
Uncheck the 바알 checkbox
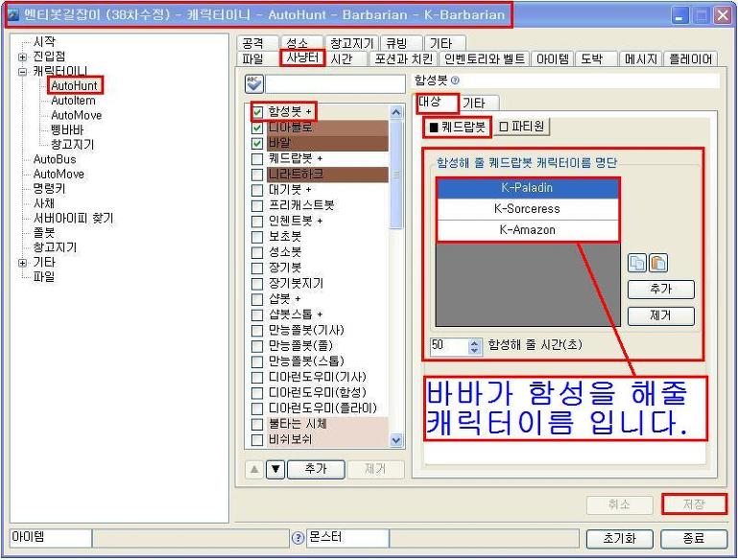[257, 143]
